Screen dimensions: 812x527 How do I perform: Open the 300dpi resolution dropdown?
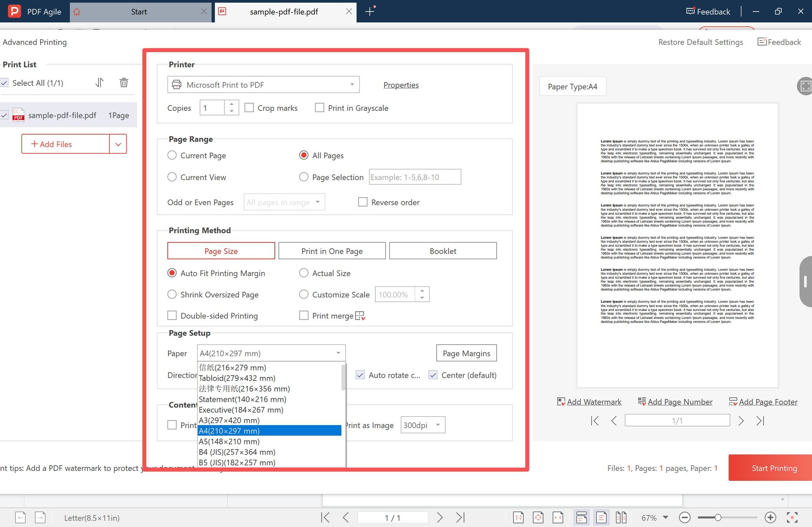pos(423,425)
